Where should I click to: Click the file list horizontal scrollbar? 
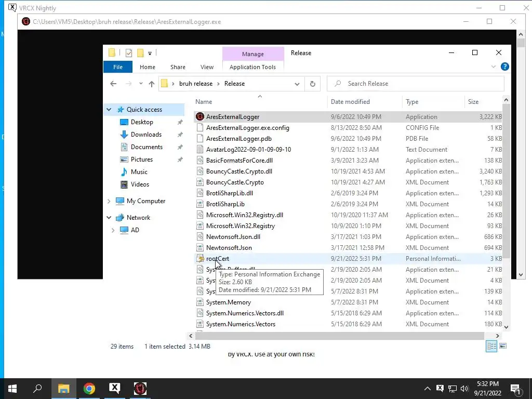tap(339, 336)
